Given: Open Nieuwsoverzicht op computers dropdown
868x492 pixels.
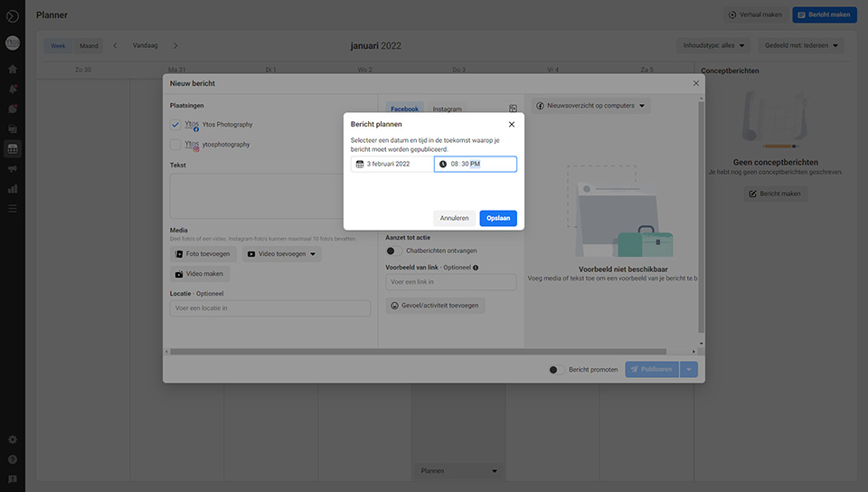Looking at the screenshot, I should coord(590,106).
